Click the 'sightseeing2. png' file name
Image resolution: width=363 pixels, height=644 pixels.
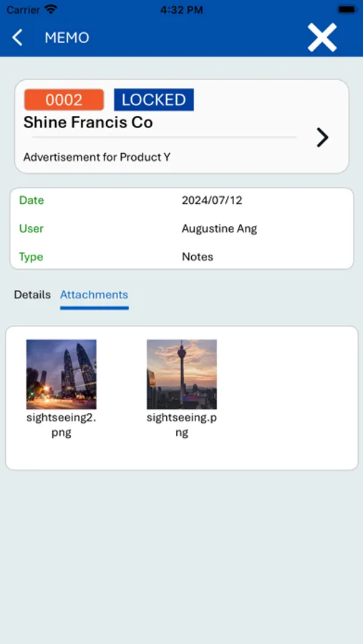click(x=62, y=425)
